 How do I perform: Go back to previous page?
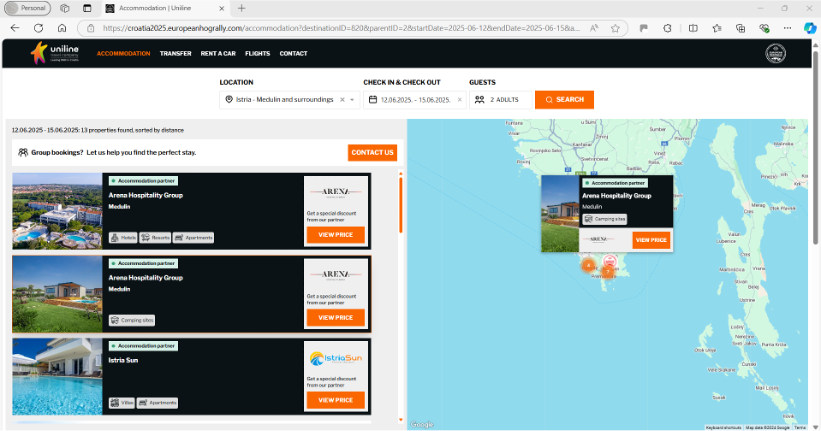tap(15, 28)
